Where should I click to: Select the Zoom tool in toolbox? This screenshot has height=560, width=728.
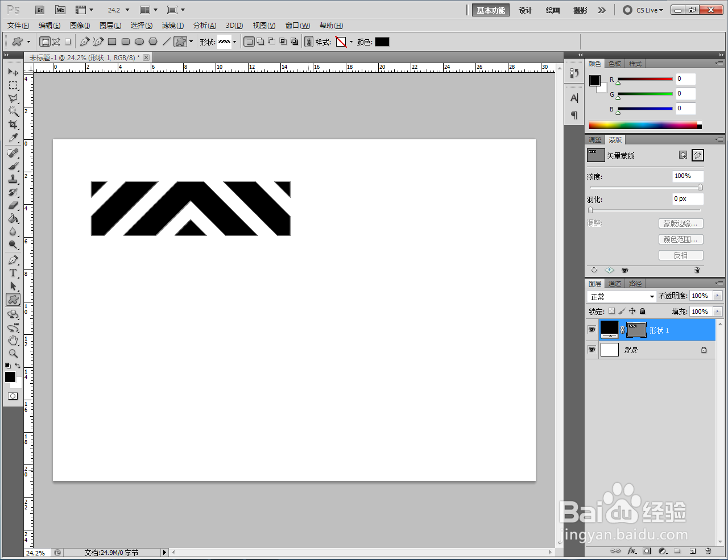click(13, 354)
